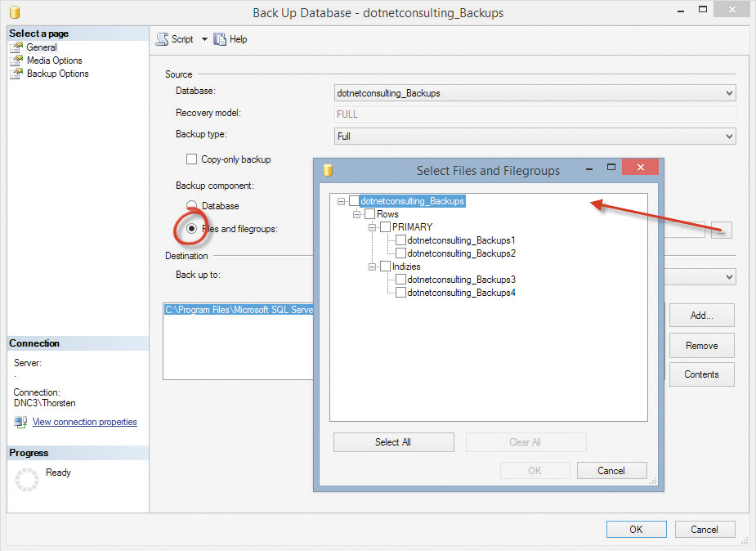Close the Select Files and Filegroups dialog
This screenshot has width=756, height=551.
[640, 168]
